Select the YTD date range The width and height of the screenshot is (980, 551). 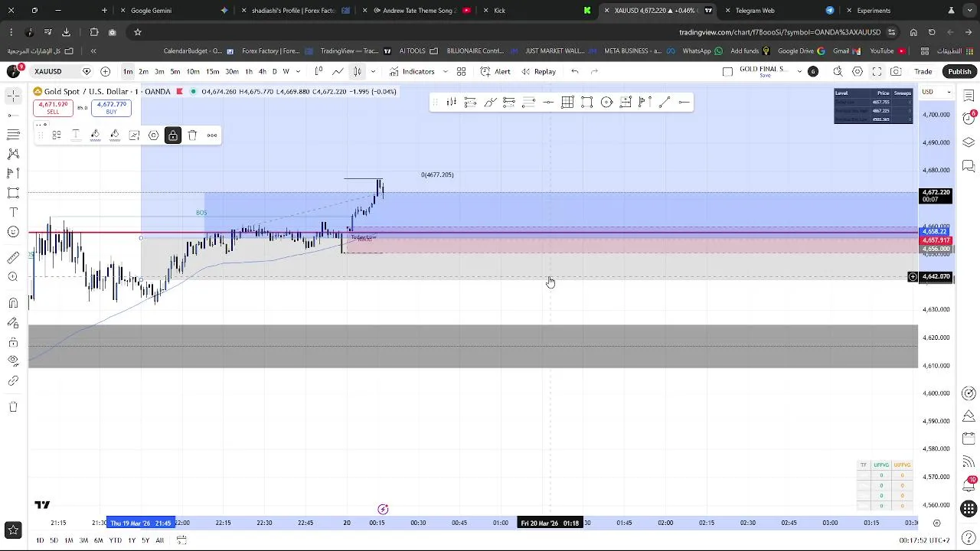point(115,540)
